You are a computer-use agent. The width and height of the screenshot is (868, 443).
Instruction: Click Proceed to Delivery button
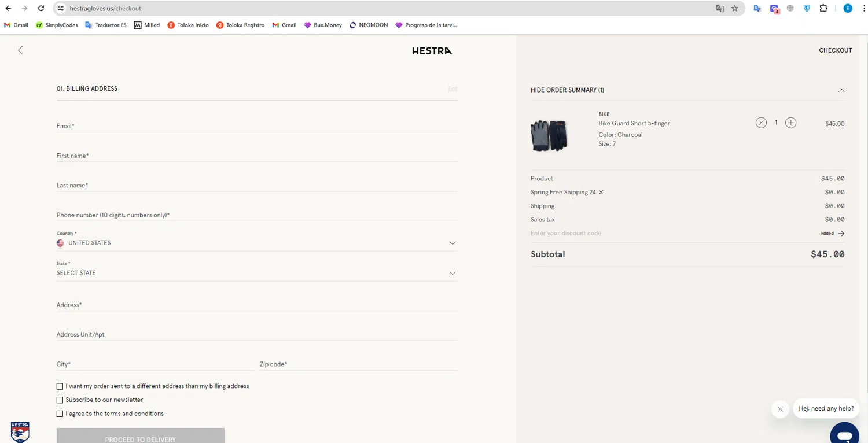tap(141, 435)
